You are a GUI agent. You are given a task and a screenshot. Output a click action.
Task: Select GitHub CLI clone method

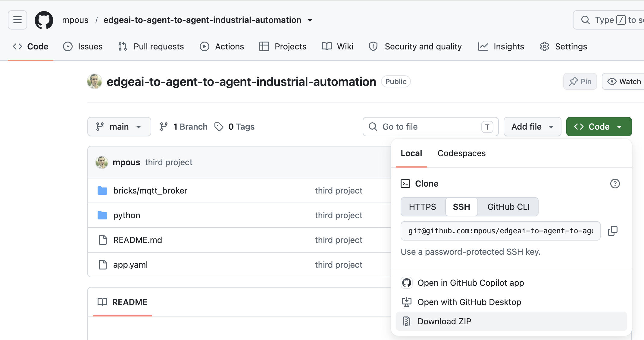pos(508,207)
